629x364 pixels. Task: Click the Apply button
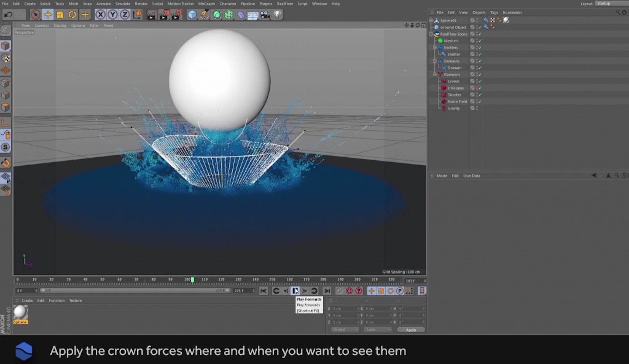(411, 330)
